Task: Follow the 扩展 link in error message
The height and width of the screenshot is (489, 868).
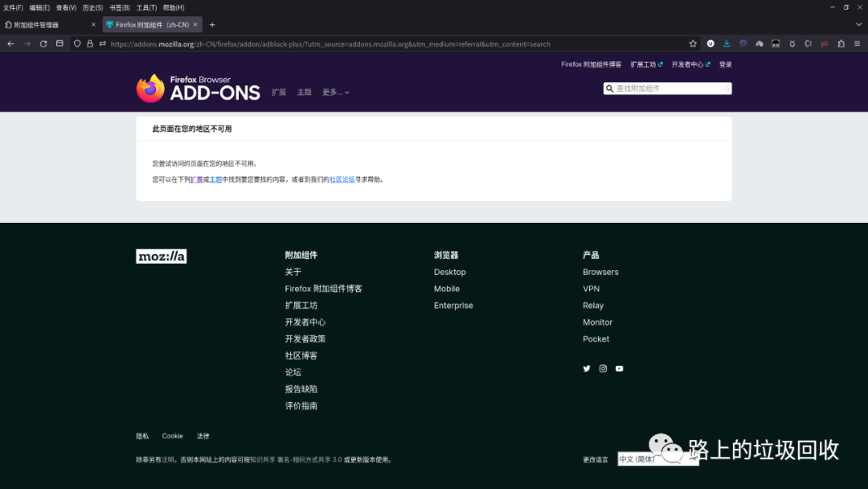Action: point(197,179)
